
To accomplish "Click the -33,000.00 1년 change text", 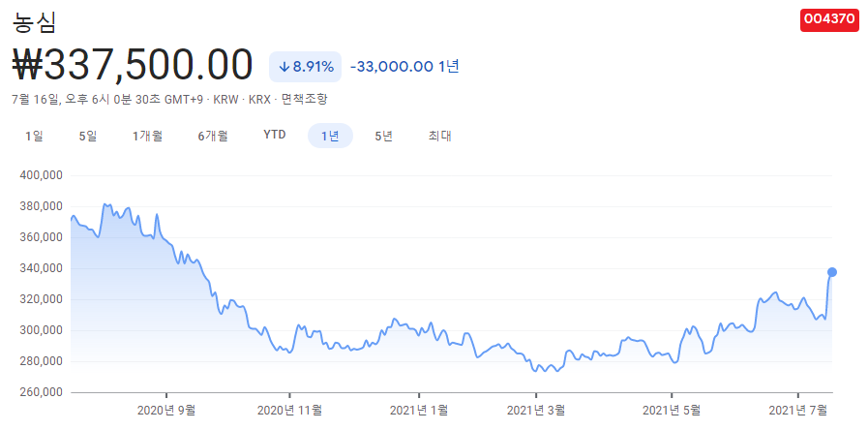I will coord(404,67).
